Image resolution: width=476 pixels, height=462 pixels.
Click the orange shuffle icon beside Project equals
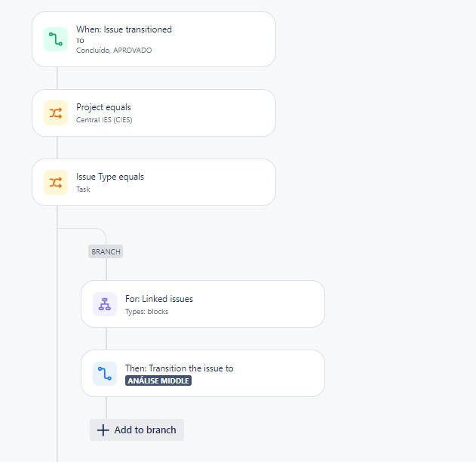[56, 113]
